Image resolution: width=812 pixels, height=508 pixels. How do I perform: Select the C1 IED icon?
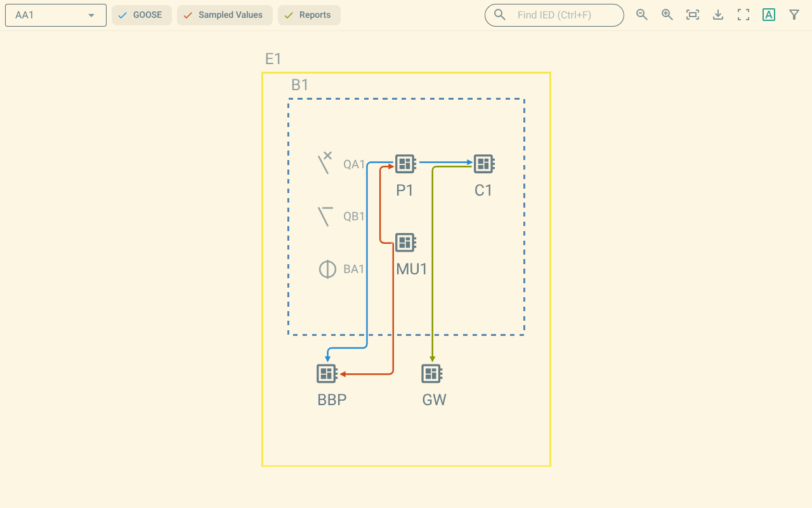[x=484, y=164]
